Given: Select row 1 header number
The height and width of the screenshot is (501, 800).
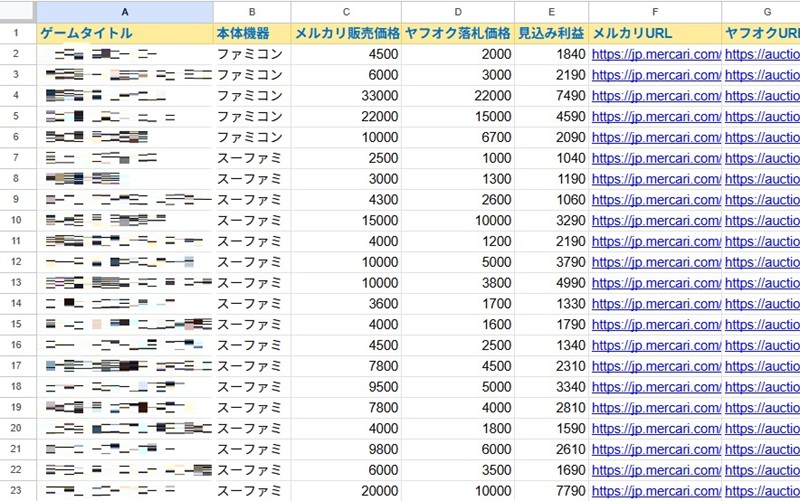Looking at the screenshot, I should pos(16,33).
